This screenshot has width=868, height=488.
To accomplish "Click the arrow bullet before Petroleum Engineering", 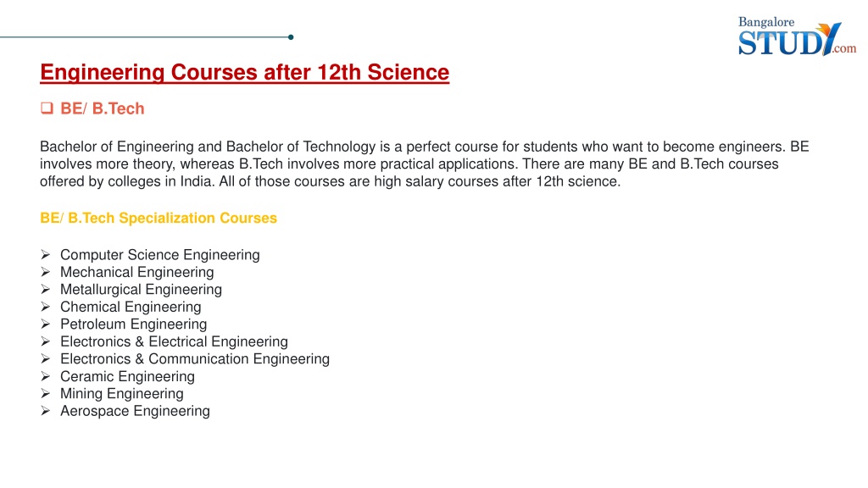I will point(46,324).
